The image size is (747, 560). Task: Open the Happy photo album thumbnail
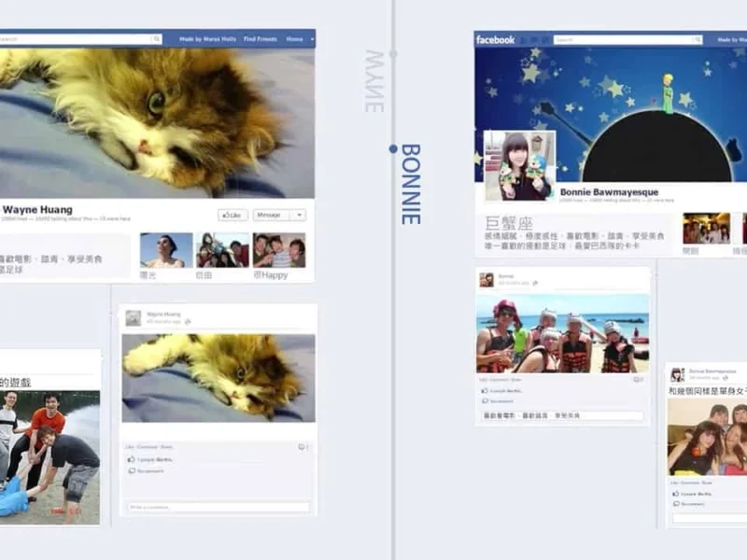tap(278, 250)
